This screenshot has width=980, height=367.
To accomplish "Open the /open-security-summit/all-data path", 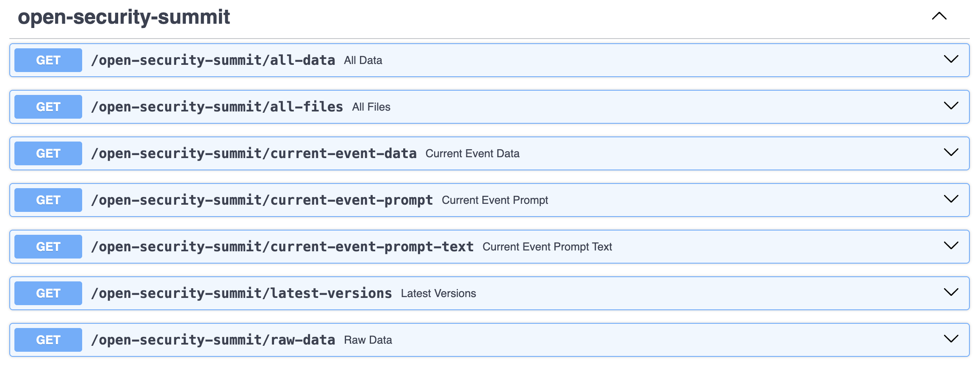I will (213, 60).
